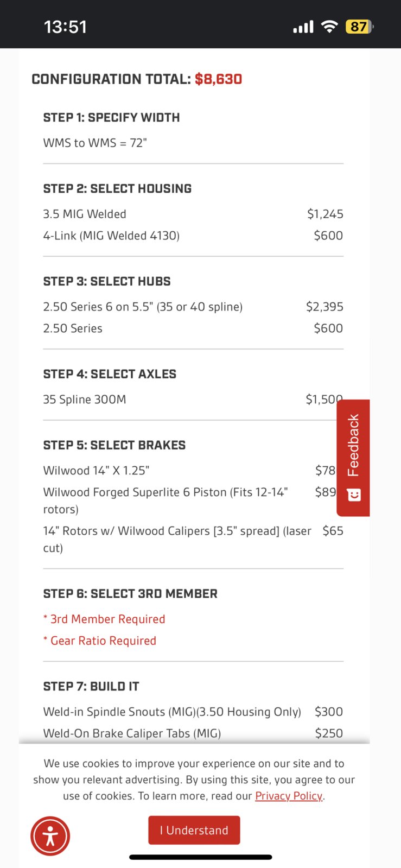
Task: Accept cookies with I Understand
Action: 194,830
